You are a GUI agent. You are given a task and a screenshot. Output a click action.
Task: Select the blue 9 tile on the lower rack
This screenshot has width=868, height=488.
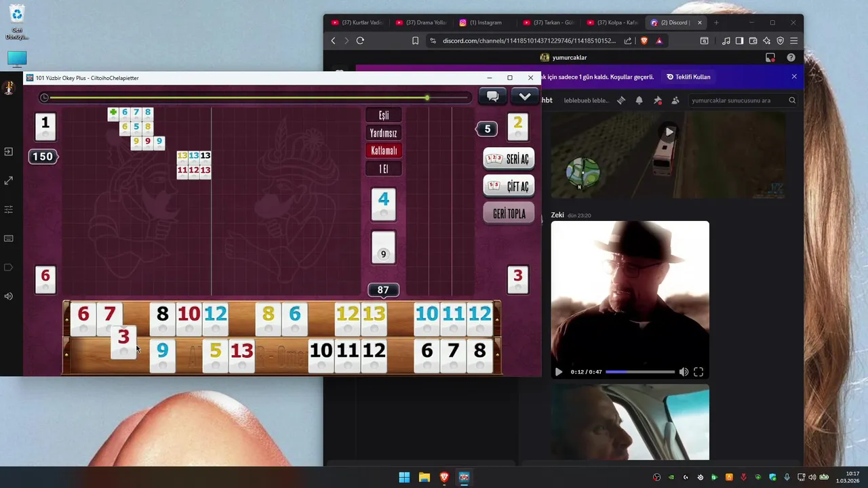point(162,354)
